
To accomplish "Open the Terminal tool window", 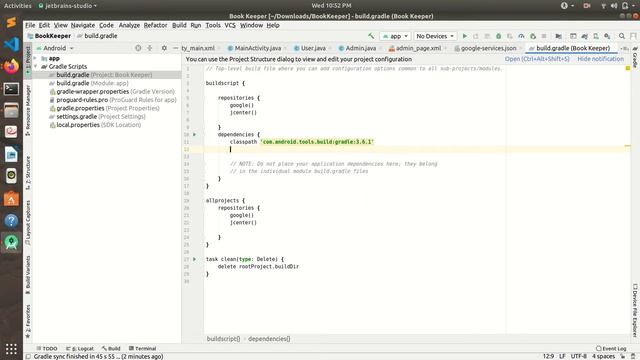I will click(x=142, y=349).
